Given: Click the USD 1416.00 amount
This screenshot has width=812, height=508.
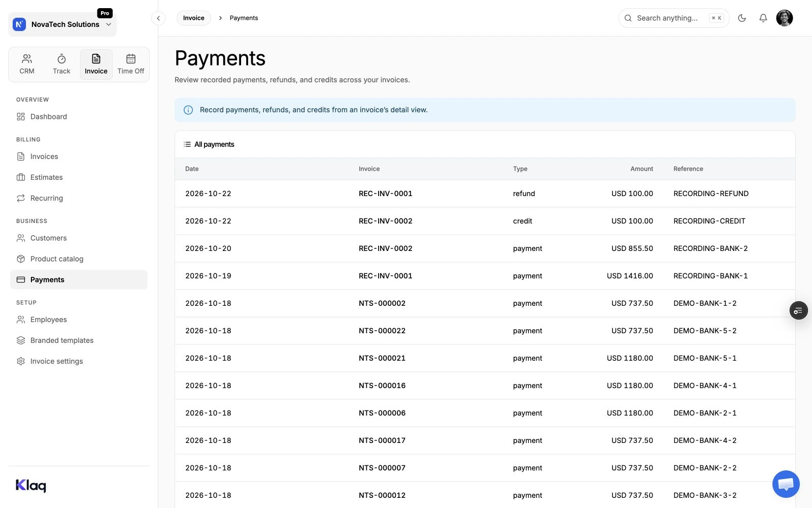Looking at the screenshot, I should tap(630, 276).
